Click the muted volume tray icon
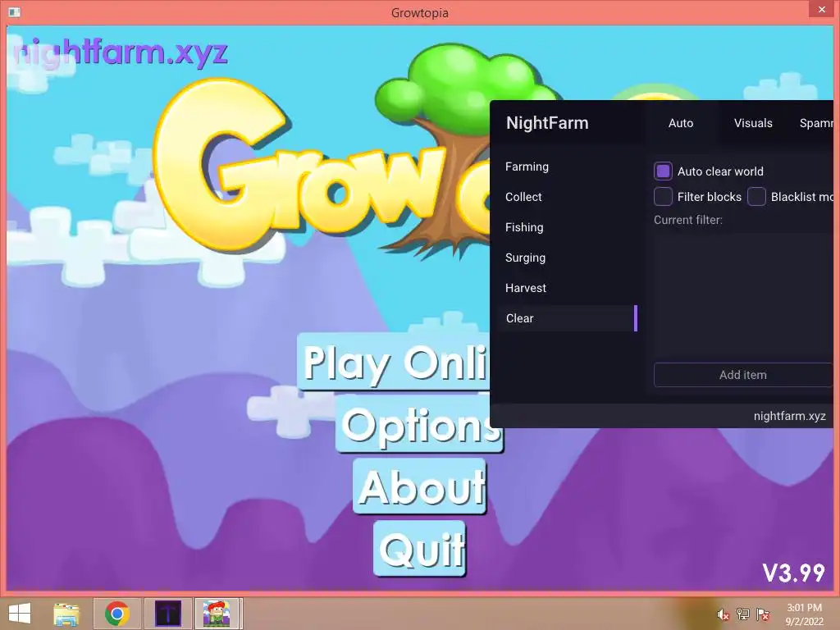The width and height of the screenshot is (840, 630). [723, 614]
